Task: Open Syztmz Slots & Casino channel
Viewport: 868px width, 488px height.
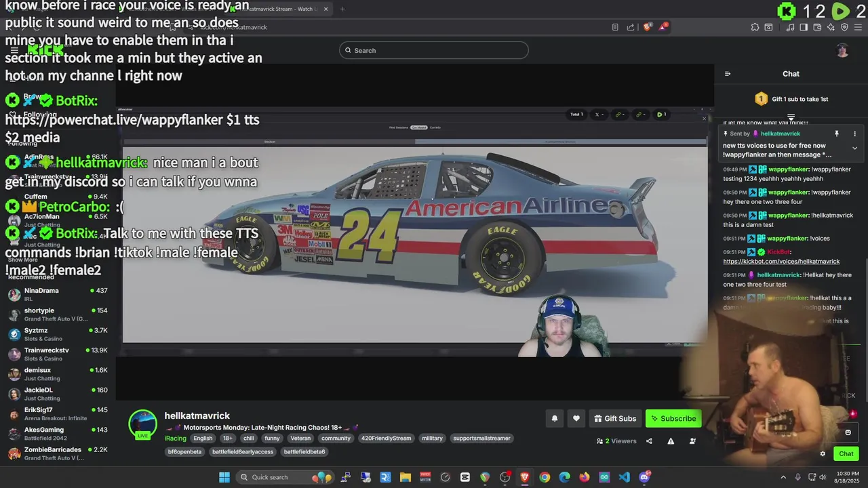Action: 58,334
